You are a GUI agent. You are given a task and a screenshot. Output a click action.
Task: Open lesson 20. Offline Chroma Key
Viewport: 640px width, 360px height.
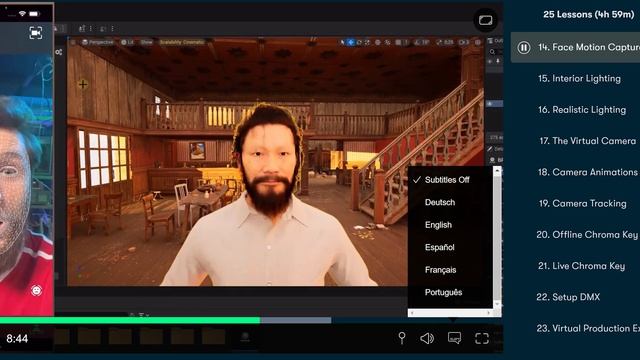tap(587, 235)
